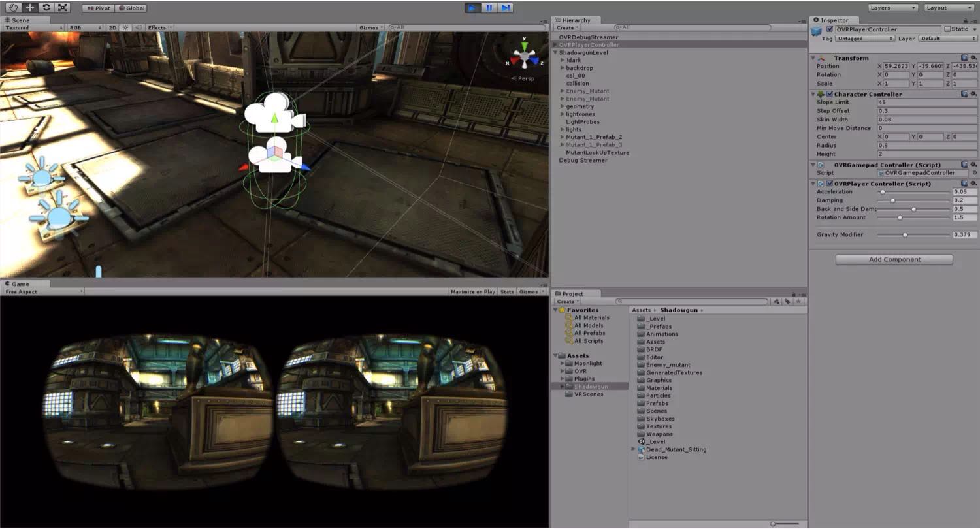Screen dimensions: 980x529
Task: Expand the Dead_Mutant_Sitting asset
Action: (x=634, y=450)
